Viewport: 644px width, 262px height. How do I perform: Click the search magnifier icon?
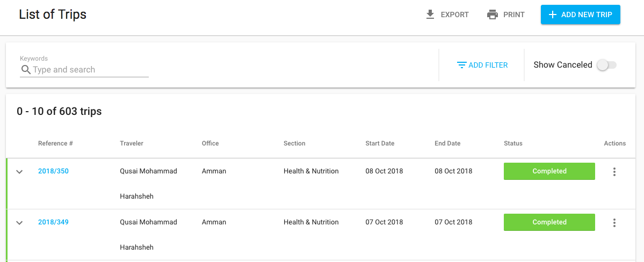tap(26, 69)
